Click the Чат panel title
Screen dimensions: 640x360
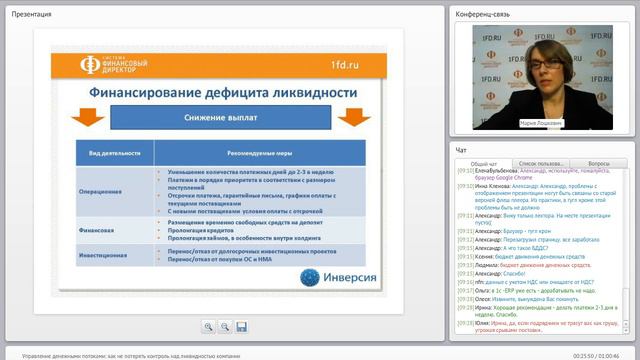pyautogui.click(x=461, y=150)
